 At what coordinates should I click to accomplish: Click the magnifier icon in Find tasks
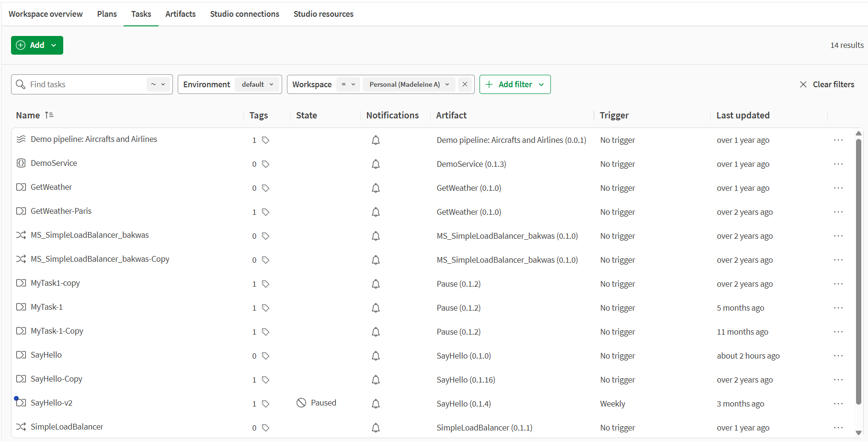tap(21, 84)
